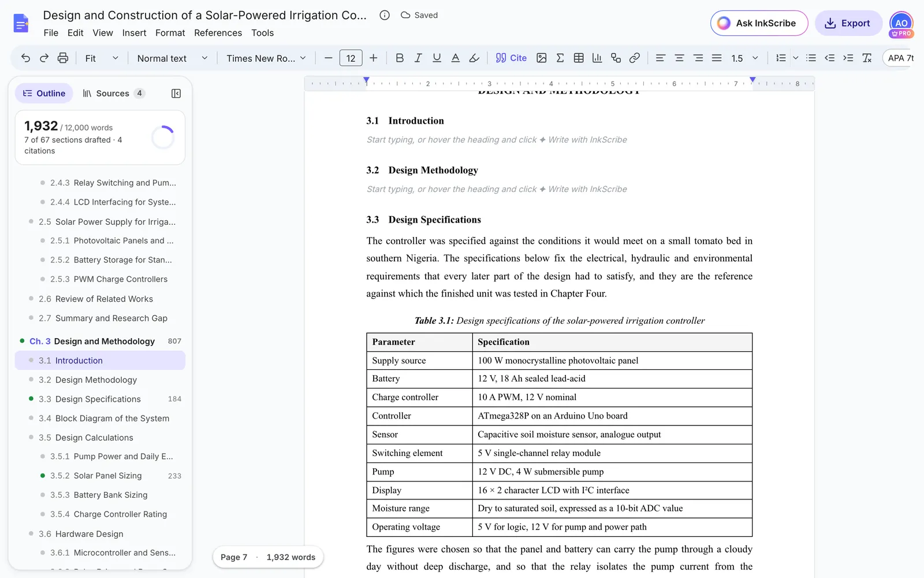
Task: Collapse the sidebar panel icon
Action: tap(176, 94)
